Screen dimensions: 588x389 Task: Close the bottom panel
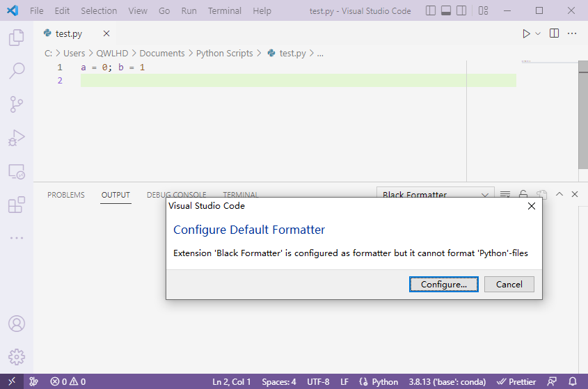575,194
